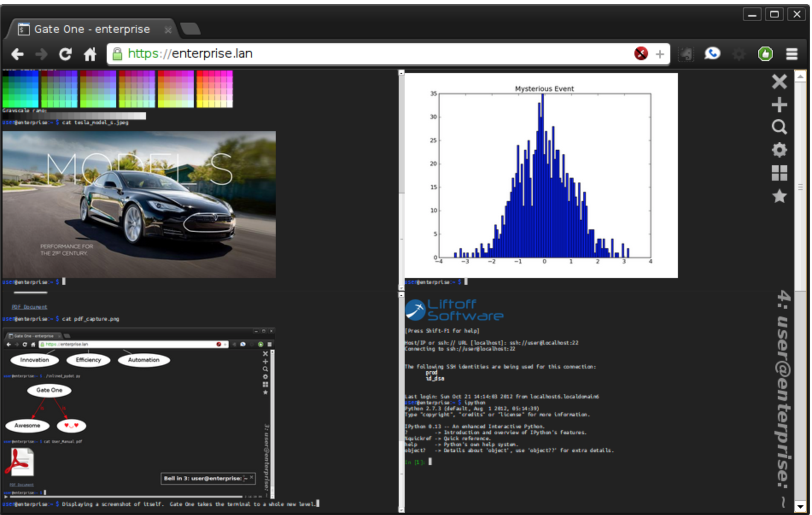812x515 pixels.
Task: Open the PDF Document link
Action: click(29, 307)
